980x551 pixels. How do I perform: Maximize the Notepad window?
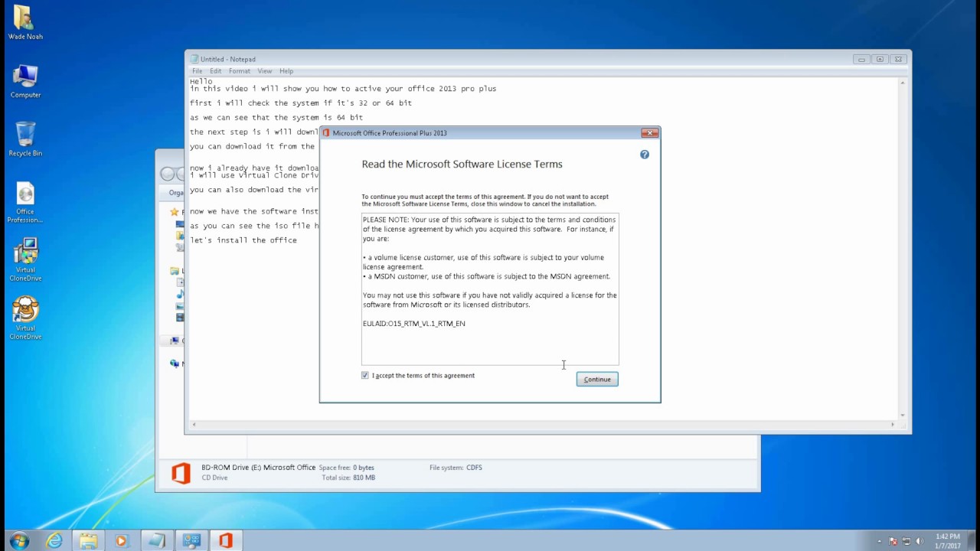[x=880, y=59]
